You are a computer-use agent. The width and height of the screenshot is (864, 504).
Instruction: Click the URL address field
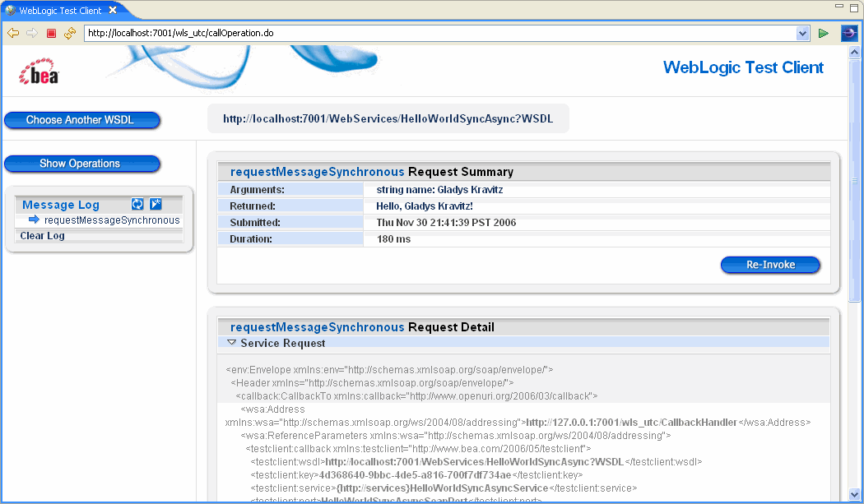441,33
